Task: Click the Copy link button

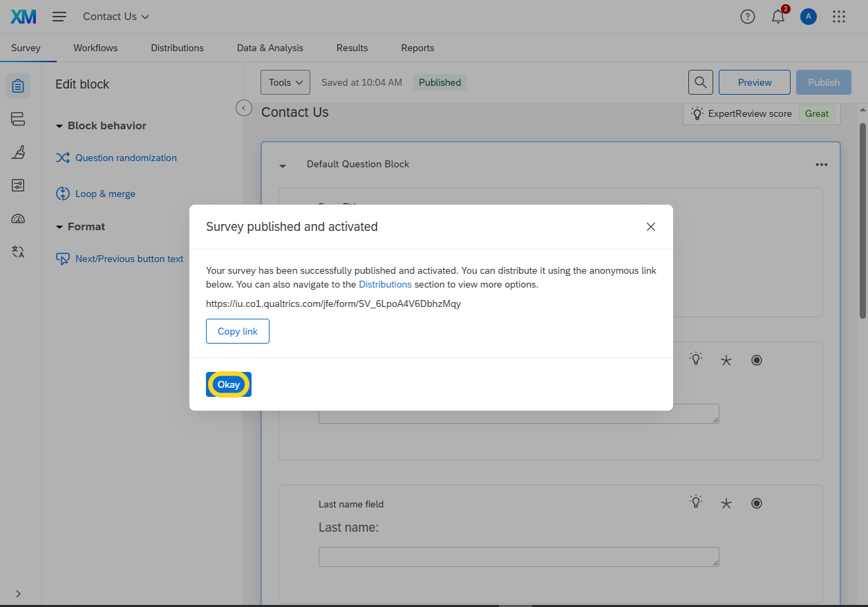Action: (x=237, y=331)
